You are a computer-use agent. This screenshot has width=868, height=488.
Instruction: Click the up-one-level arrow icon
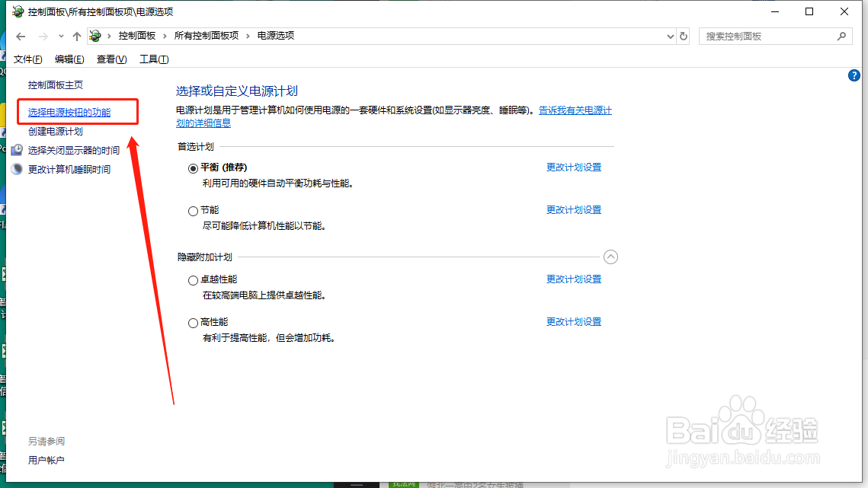(76, 35)
